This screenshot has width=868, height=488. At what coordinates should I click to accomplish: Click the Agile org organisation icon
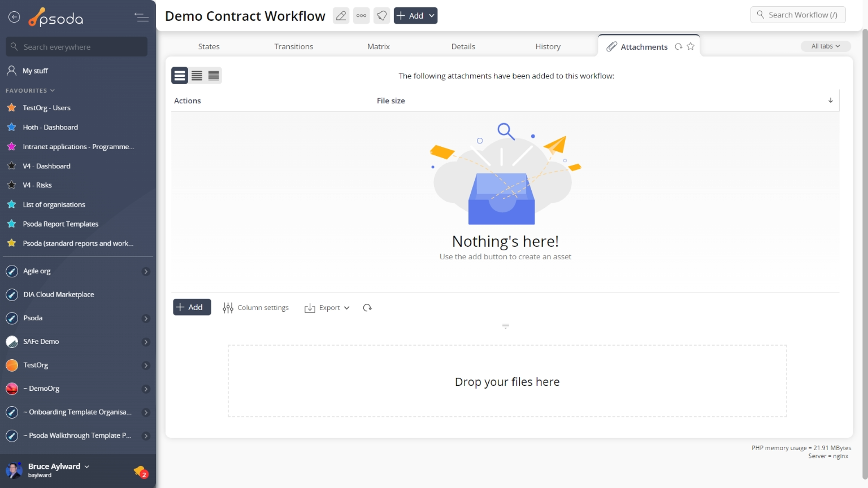12,272
